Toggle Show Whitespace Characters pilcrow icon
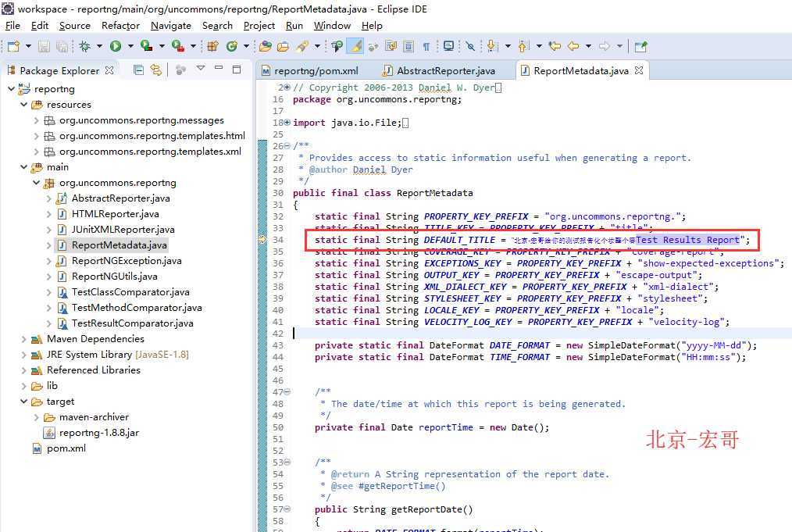792x532 pixels. coord(426,46)
